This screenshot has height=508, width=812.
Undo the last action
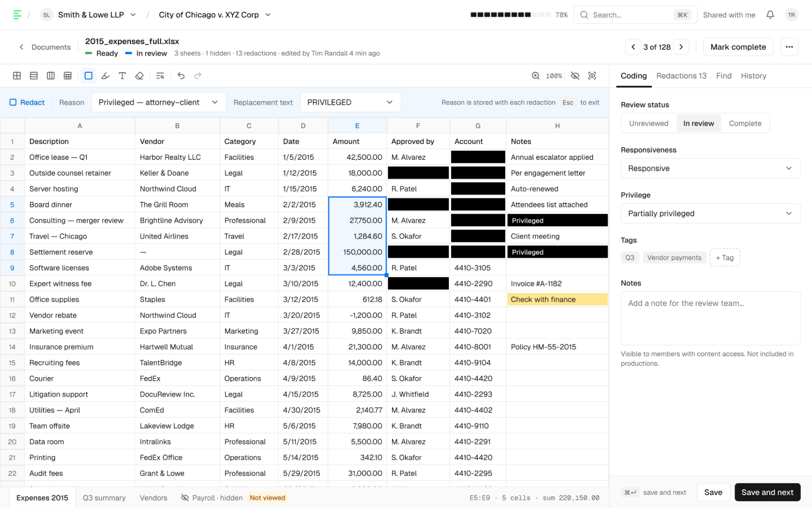click(x=181, y=76)
